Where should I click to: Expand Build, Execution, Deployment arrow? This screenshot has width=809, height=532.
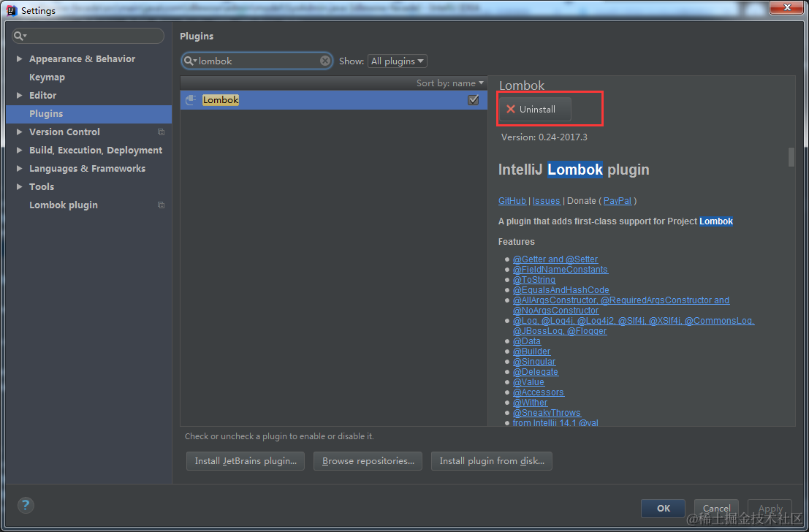point(19,150)
